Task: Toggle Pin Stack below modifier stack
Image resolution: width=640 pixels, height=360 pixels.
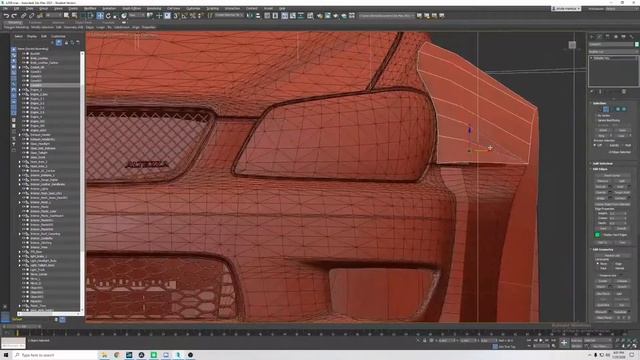Action: (592, 92)
